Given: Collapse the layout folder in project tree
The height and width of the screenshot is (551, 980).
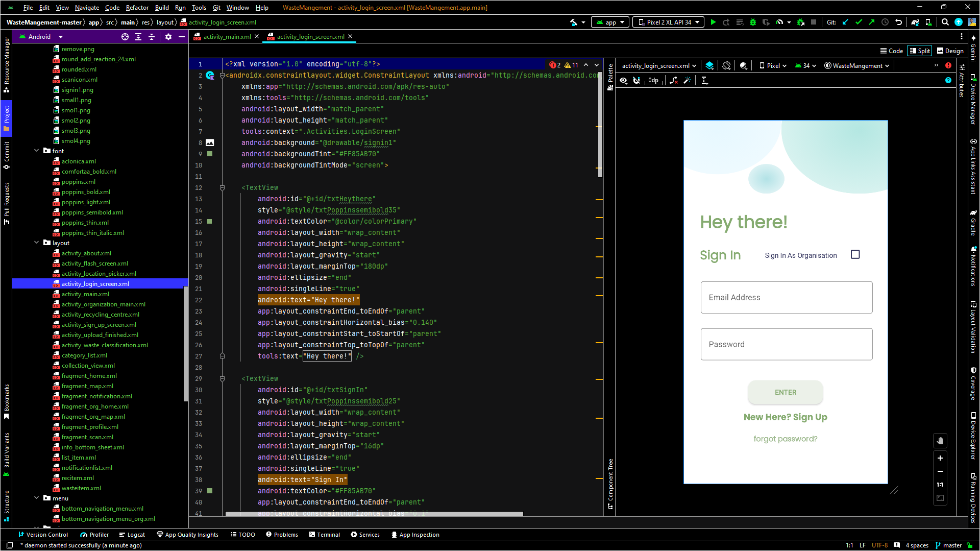Looking at the screenshot, I should (37, 243).
